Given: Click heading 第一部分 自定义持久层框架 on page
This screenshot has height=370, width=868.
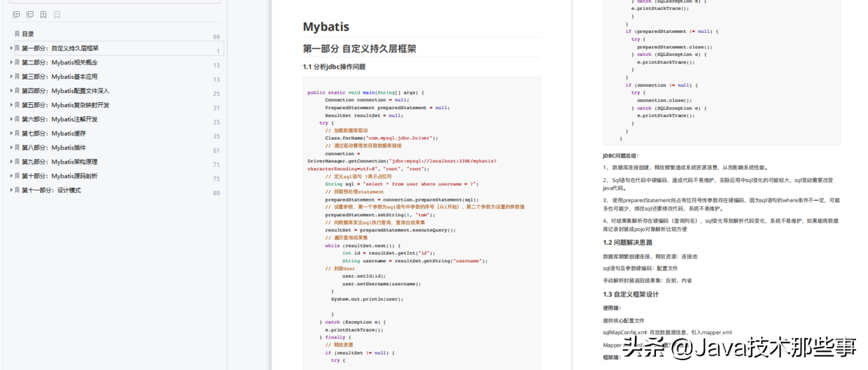Looking at the screenshot, I should pos(359,49).
